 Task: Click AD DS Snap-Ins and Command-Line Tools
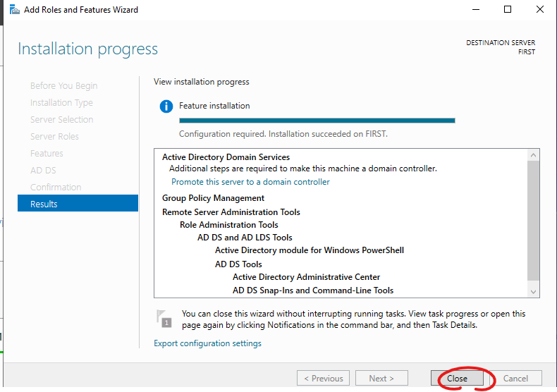click(x=313, y=290)
